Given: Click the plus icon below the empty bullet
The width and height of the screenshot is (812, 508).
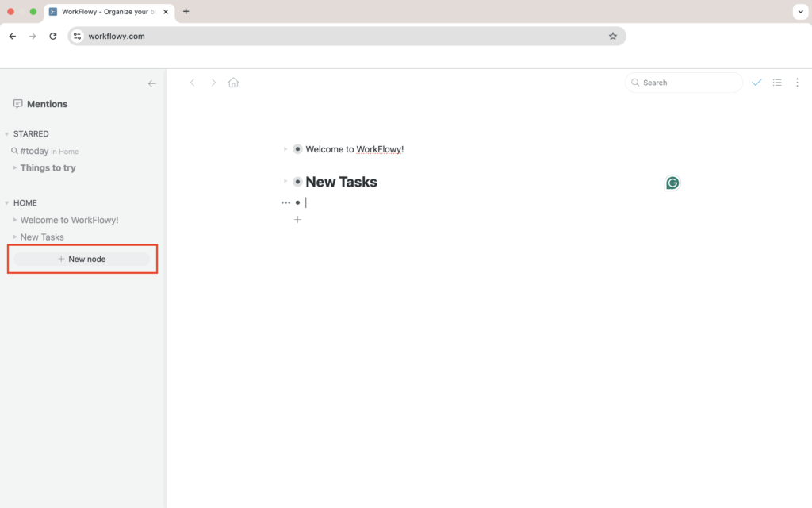Looking at the screenshot, I should coord(297,219).
